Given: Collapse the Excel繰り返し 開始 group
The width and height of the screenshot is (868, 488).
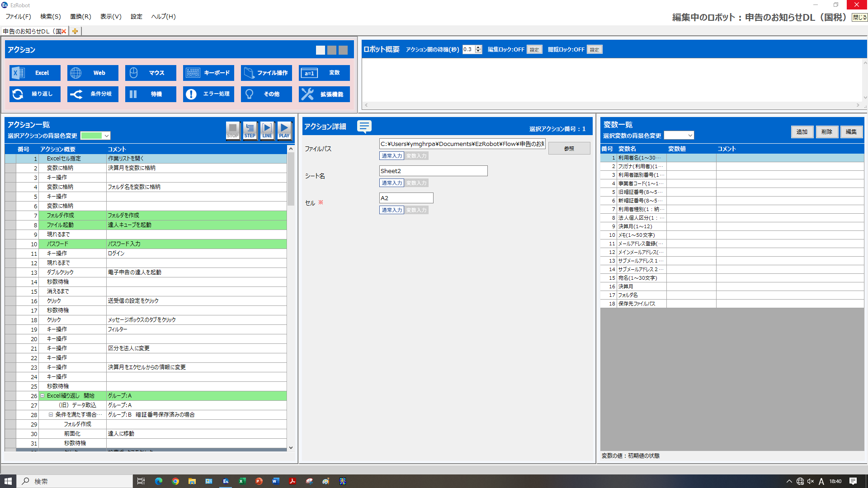Looking at the screenshot, I should [42, 396].
